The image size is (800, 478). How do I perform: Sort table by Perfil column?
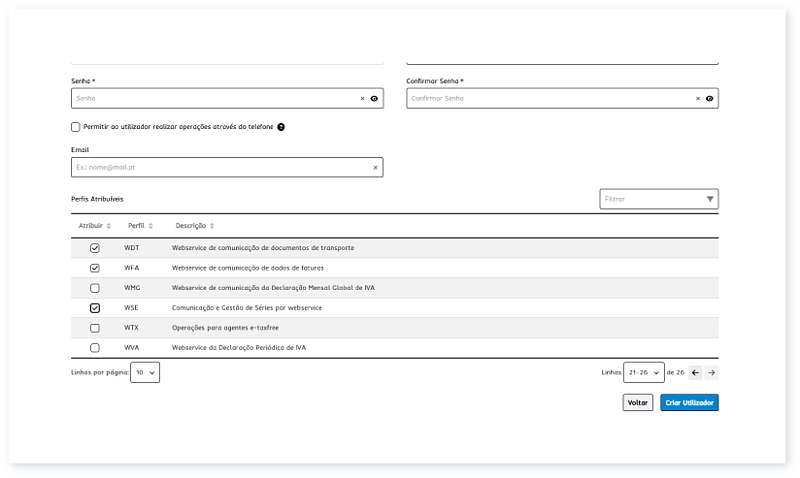tap(139, 226)
